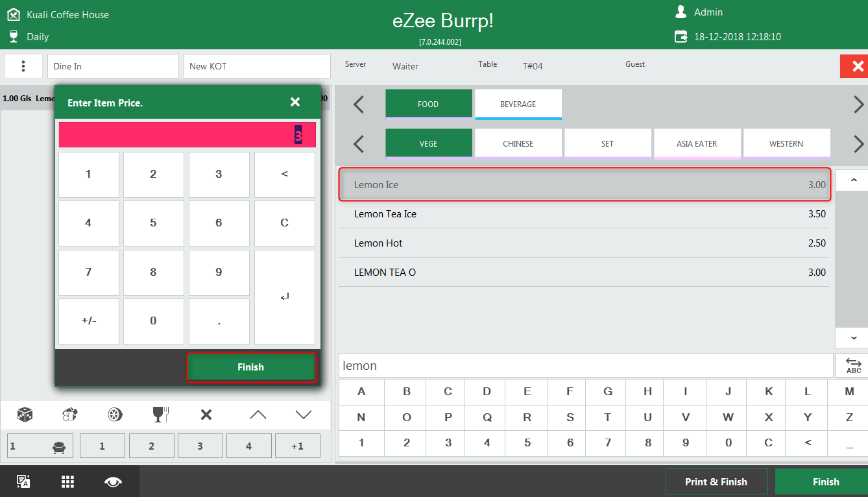Tap the C clear key on price numpad
Screen dimensions: 868x497
click(x=285, y=223)
